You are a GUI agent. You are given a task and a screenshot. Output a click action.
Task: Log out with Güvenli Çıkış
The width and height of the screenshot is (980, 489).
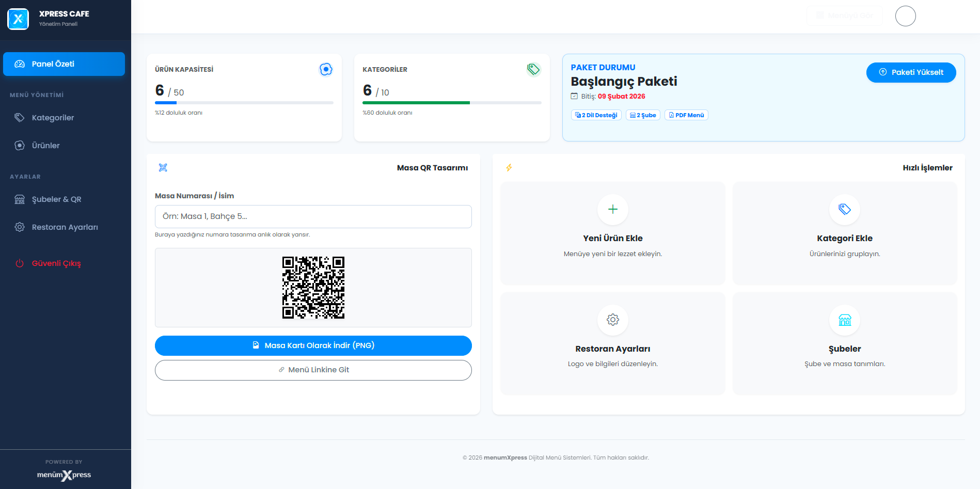click(x=56, y=263)
